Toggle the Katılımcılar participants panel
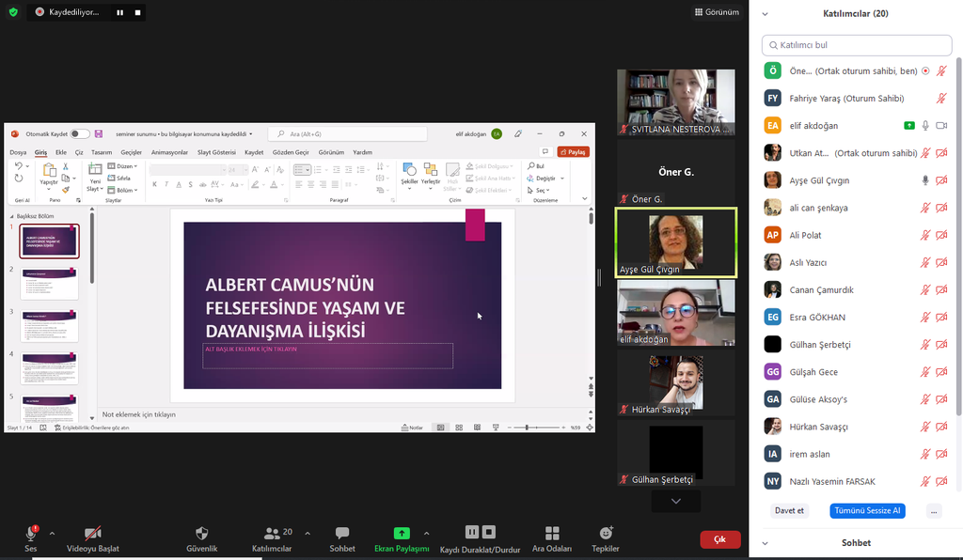 tap(272, 538)
